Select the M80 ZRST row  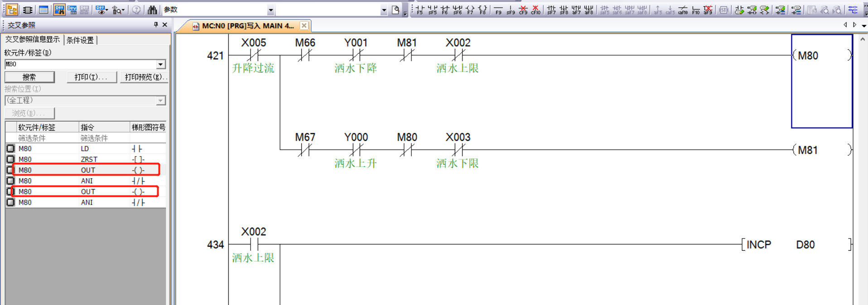coord(86,159)
